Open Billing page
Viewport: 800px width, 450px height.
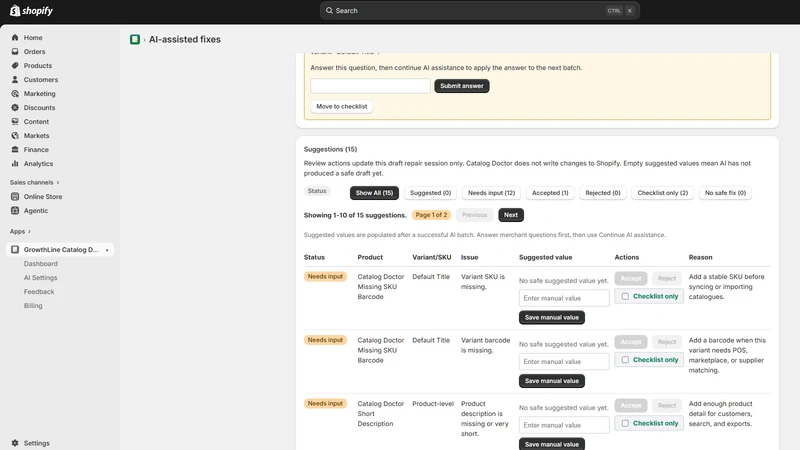[33, 306]
